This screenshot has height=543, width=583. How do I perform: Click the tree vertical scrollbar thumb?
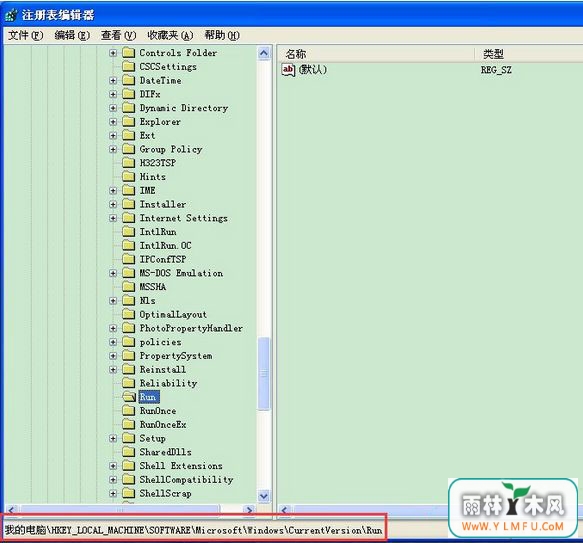pyautogui.click(x=264, y=373)
